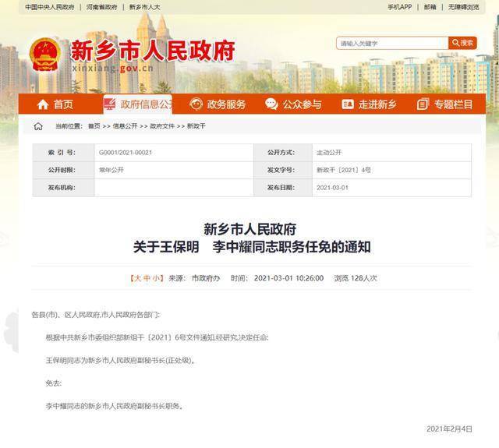The width and height of the screenshot is (499, 448).
Task: Select the 小 small font size option
Action: (x=157, y=278)
